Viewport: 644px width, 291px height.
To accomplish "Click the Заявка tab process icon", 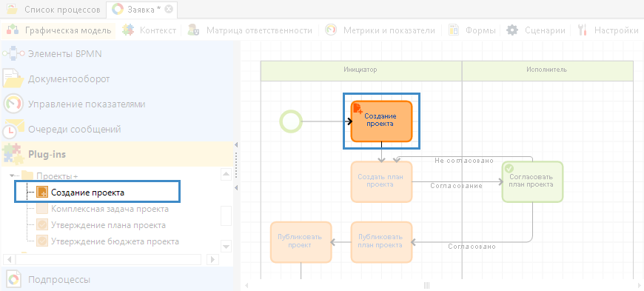I will 118,10.
